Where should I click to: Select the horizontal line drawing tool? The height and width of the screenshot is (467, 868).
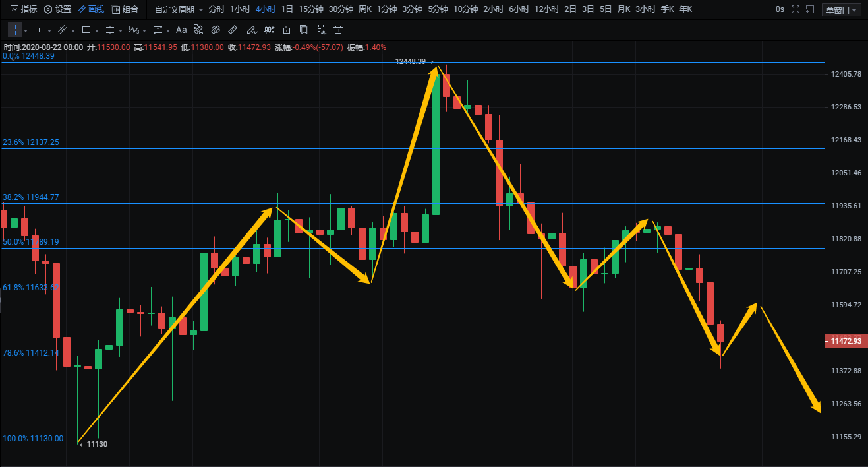(x=39, y=30)
